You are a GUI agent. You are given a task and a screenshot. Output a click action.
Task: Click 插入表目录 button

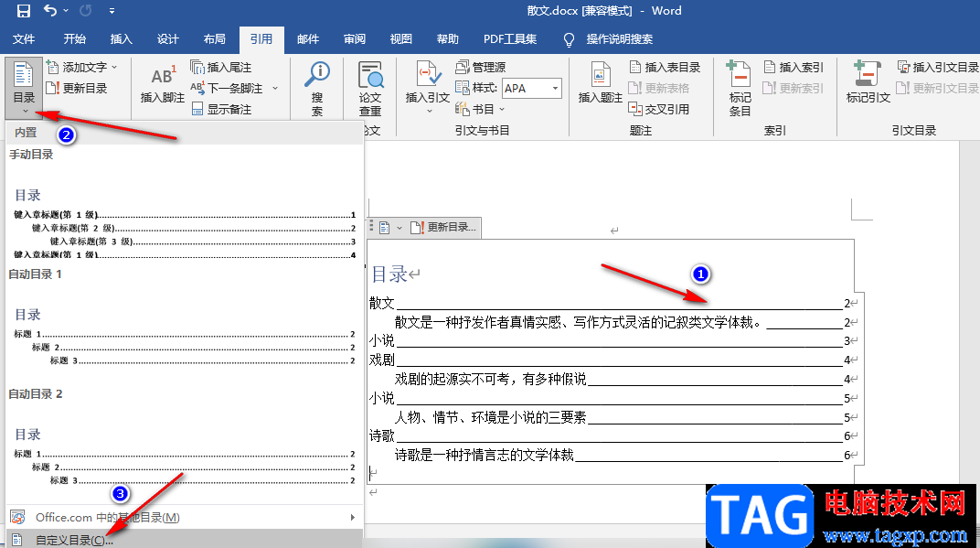click(x=665, y=67)
